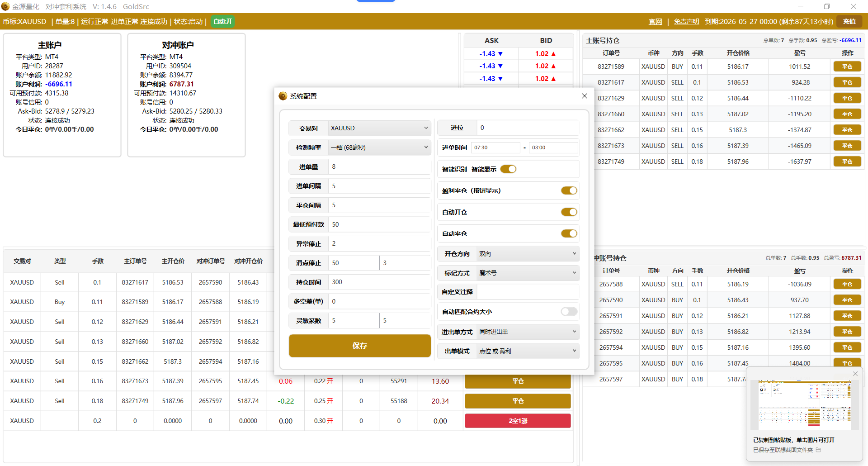Disable the 自动开仓 switch
The width and height of the screenshot is (868, 466).
[569, 212]
